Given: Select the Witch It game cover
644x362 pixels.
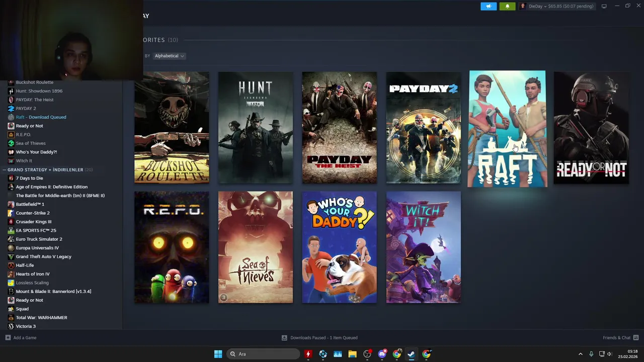Looking at the screenshot, I should point(423,247).
